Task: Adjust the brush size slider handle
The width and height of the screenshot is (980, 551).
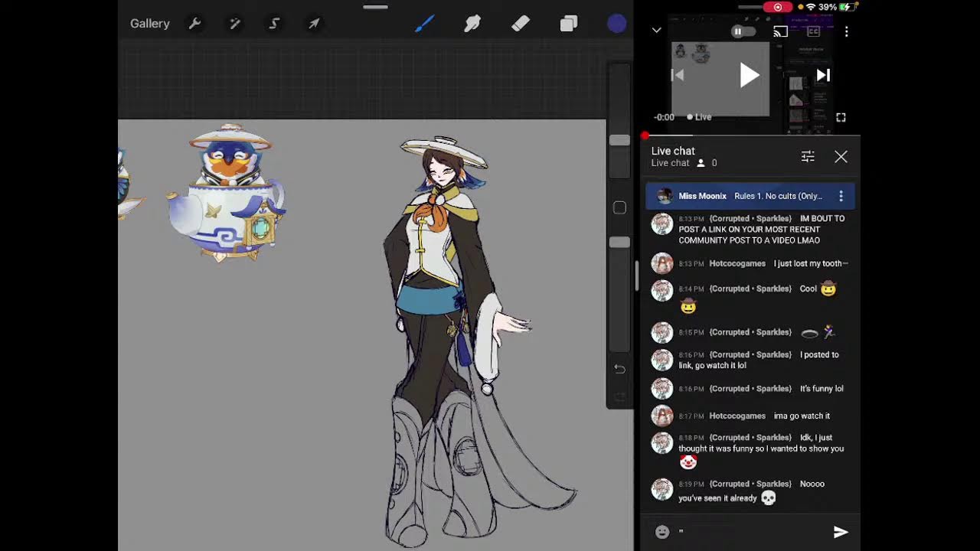Action: pyautogui.click(x=619, y=140)
